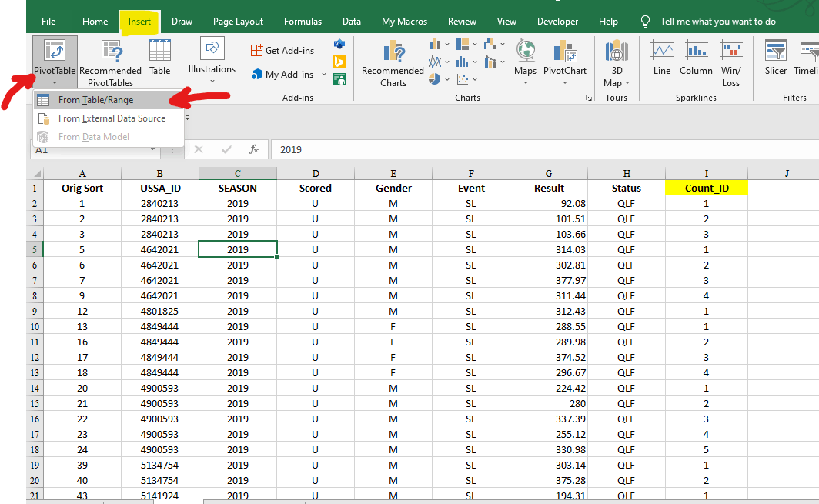This screenshot has width=819, height=504.
Task: Choose From Table/Range menu option
Action: (95, 100)
